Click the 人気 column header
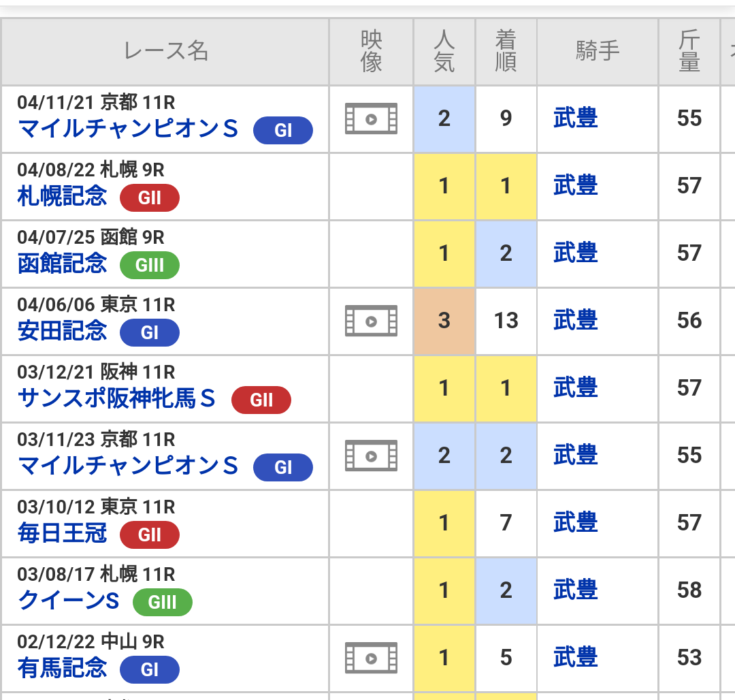Image resolution: width=735 pixels, height=700 pixels. tap(444, 51)
